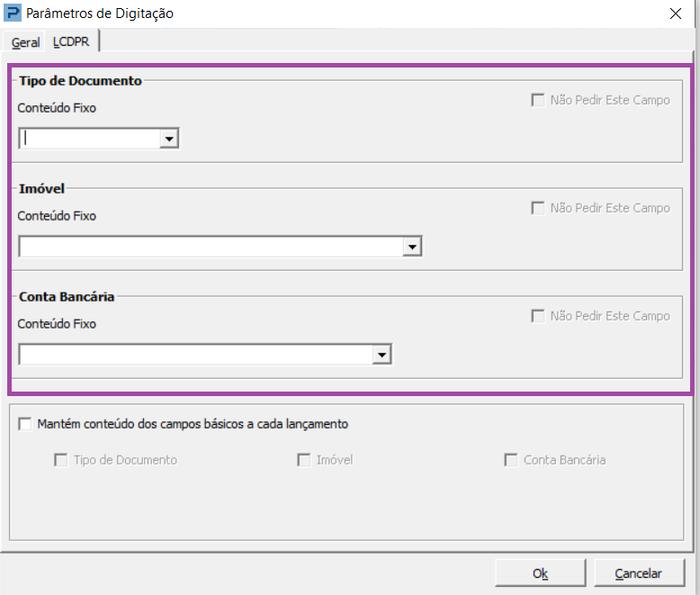Enable Mantém conteúdo dos campos básicos checkbox
The image size is (700, 595).
(x=25, y=423)
